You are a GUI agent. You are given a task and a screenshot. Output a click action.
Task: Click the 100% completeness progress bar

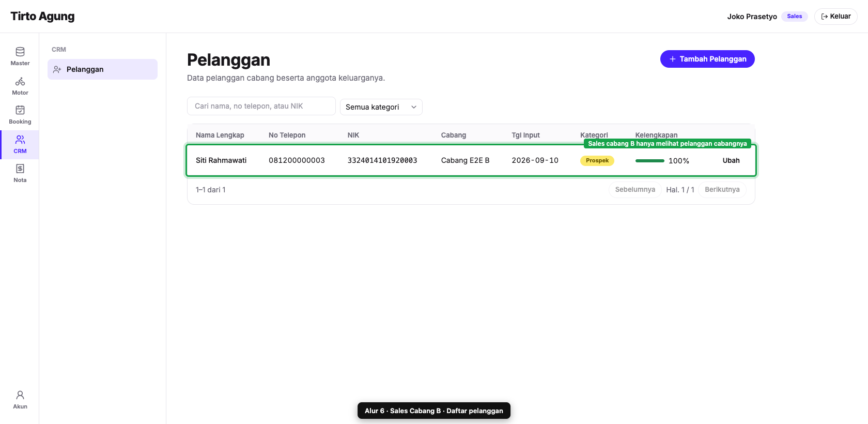click(x=650, y=161)
